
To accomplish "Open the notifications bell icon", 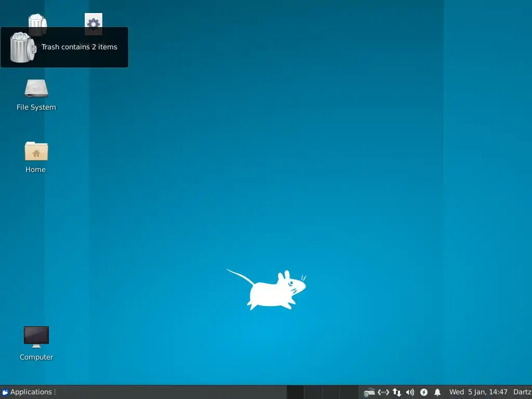I will [437, 392].
